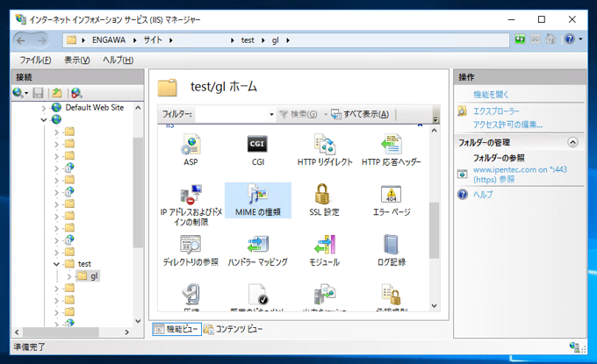Viewport: 597px width, 364px height.
Task: Click アクセス許可の編集... link
Action: 508,125
